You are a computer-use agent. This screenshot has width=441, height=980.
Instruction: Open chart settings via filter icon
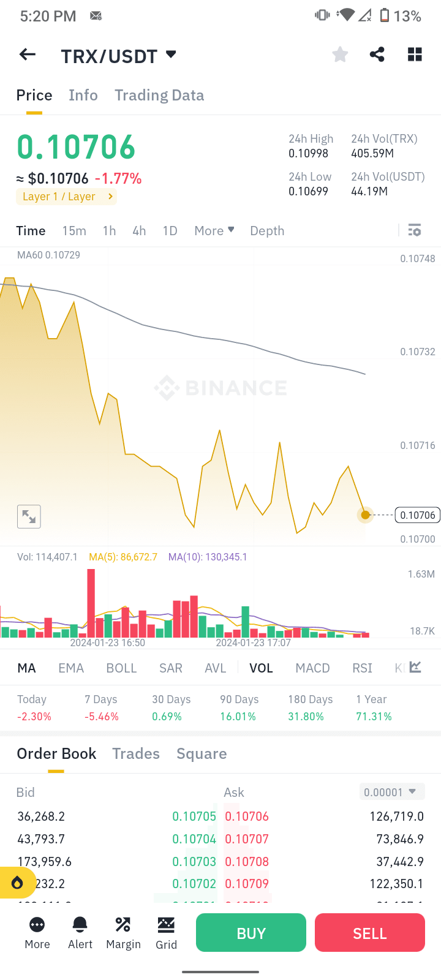click(415, 230)
